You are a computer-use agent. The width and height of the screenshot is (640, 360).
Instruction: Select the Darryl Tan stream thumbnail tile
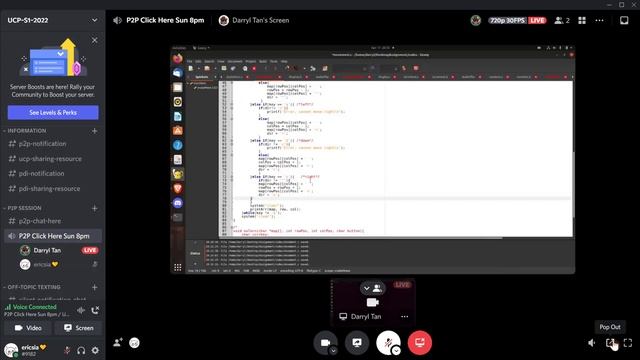click(x=373, y=302)
